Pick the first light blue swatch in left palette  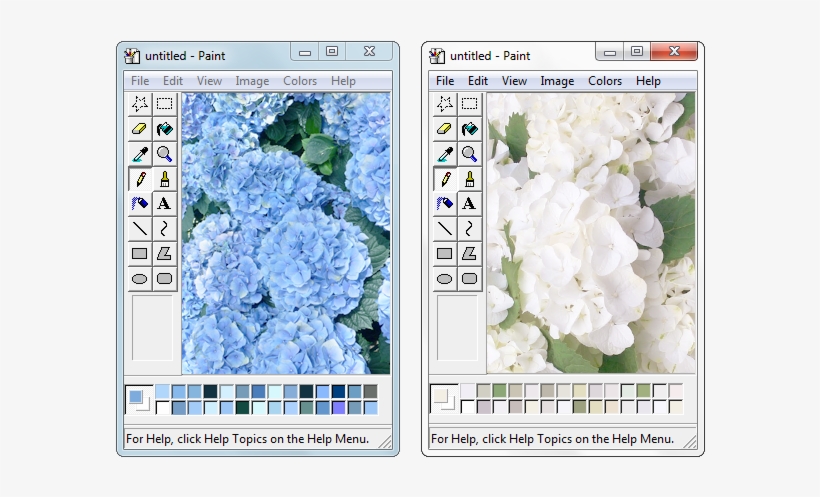click(x=163, y=391)
